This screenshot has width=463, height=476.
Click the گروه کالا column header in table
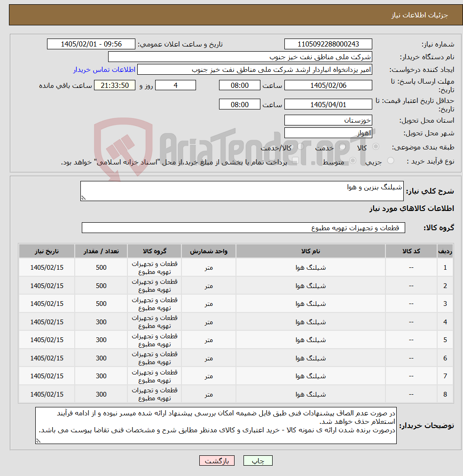click(x=155, y=251)
